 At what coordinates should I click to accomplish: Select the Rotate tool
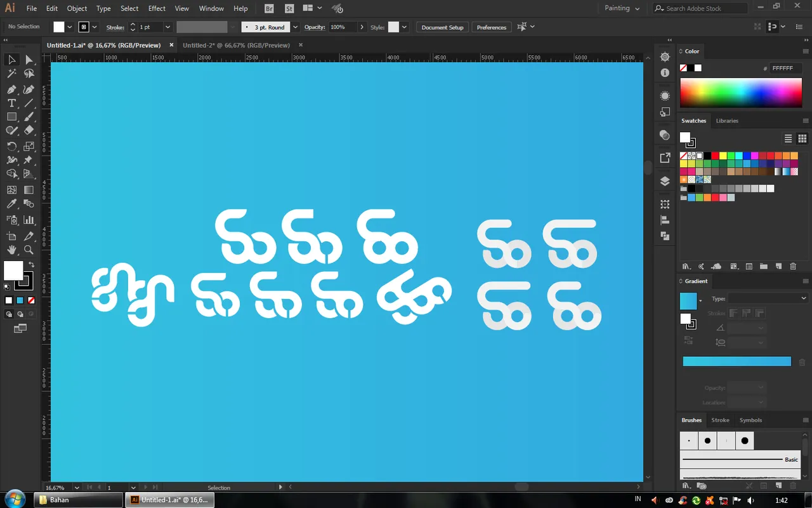(11, 146)
